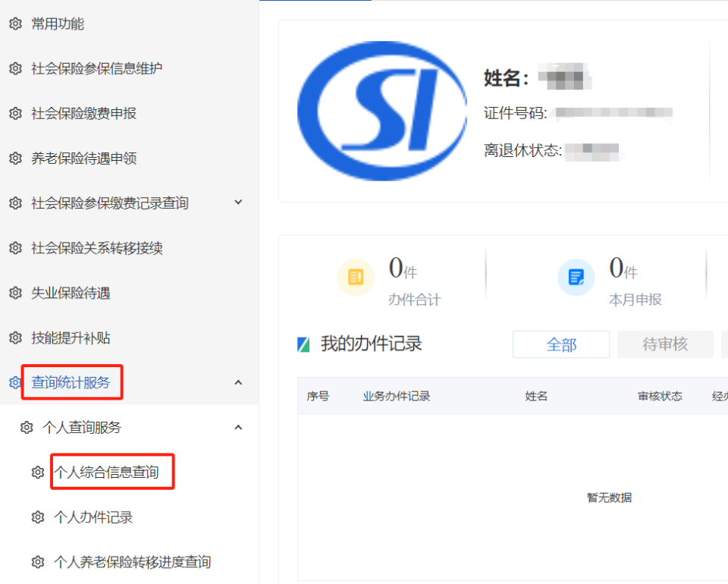The height and width of the screenshot is (584, 728).
Task: Open 社会保险参保信息维护
Action: [x=97, y=68]
